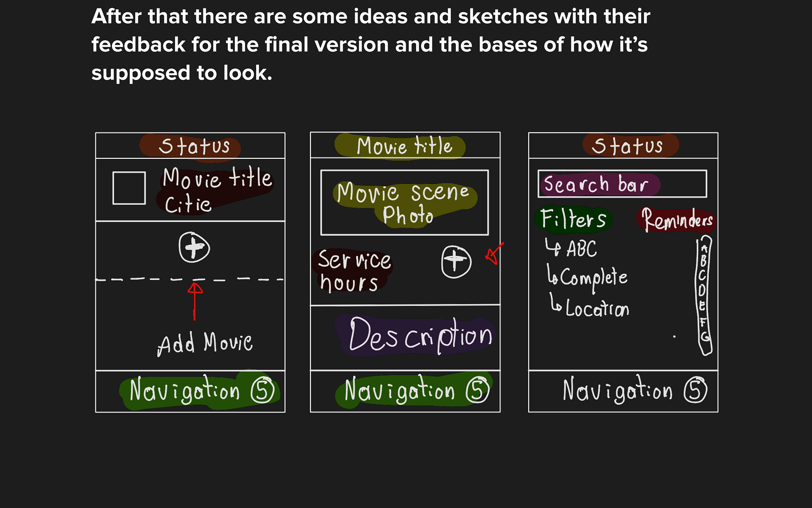The width and height of the screenshot is (812, 508).
Task: Click the plus icon in the left sketch
Action: click(194, 247)
